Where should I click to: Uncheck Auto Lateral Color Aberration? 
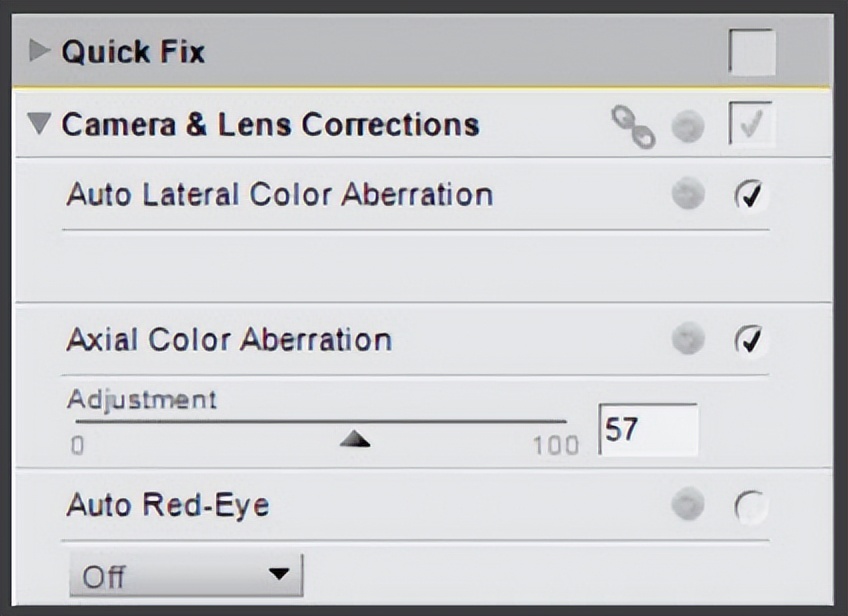pyautogui.click(x=750, y=195)
